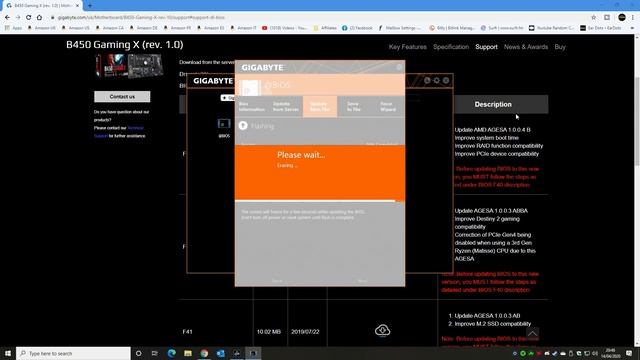Bookmark this page with the star
Image resolution: width=640 pixels, height=360 pixels.
[x=593, y=17]
